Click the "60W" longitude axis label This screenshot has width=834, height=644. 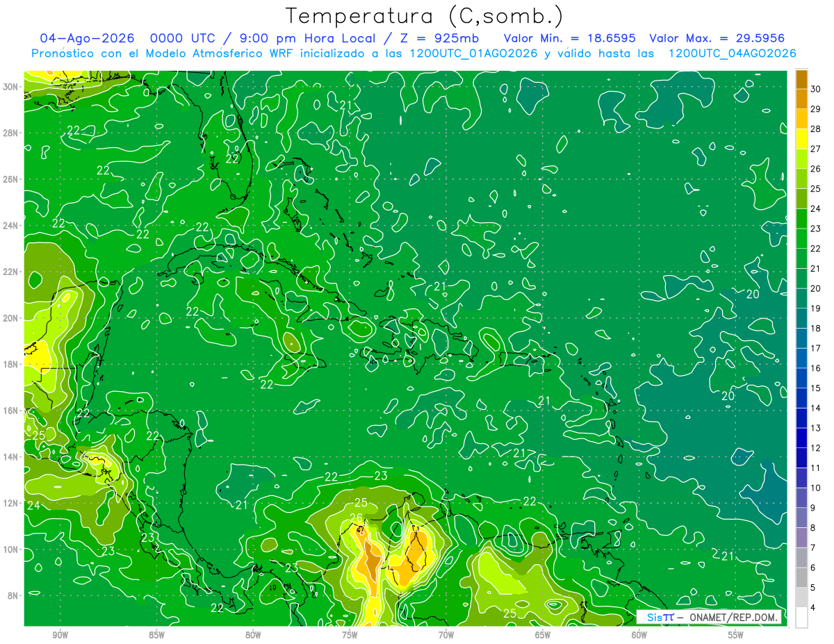click(x=639, y=635)
